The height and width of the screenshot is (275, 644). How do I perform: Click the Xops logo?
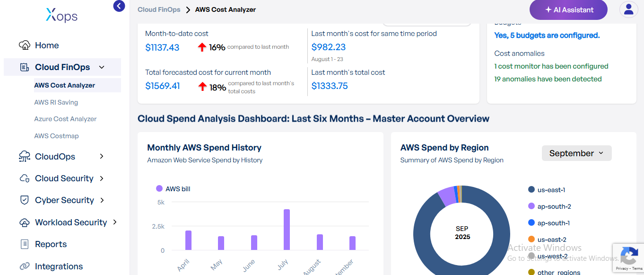point(62,16)
